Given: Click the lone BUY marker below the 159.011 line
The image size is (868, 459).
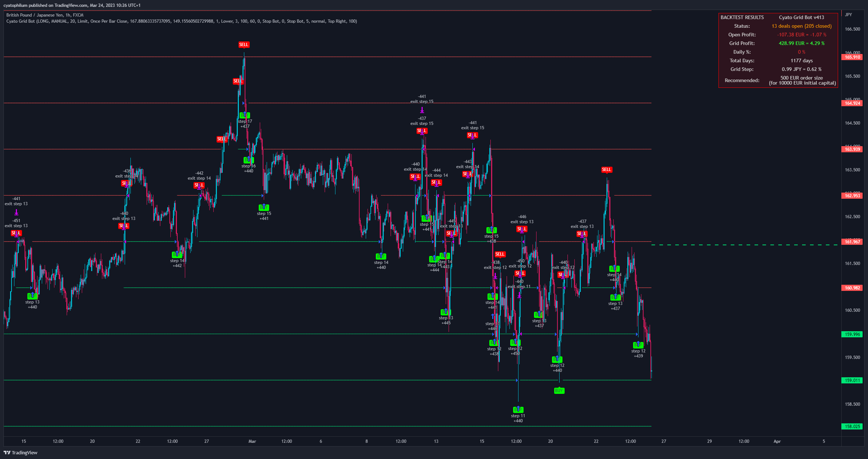Looking at the screenshot, I should tap(559, 391).
